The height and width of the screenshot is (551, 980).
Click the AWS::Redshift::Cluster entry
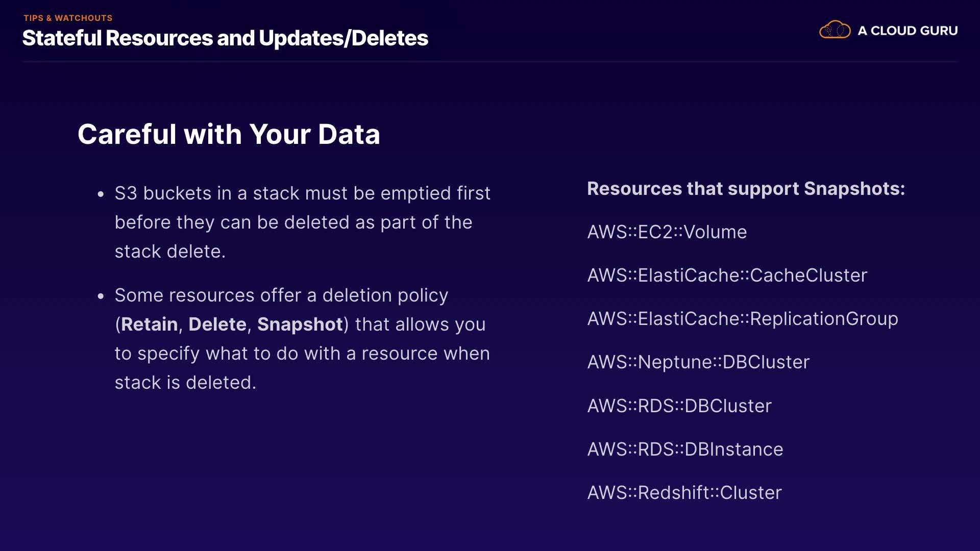tap(684, 493)
